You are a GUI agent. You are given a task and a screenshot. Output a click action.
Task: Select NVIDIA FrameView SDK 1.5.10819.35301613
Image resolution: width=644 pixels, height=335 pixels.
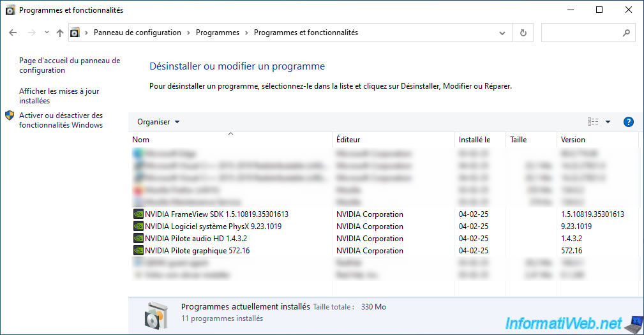coord(216,214)
